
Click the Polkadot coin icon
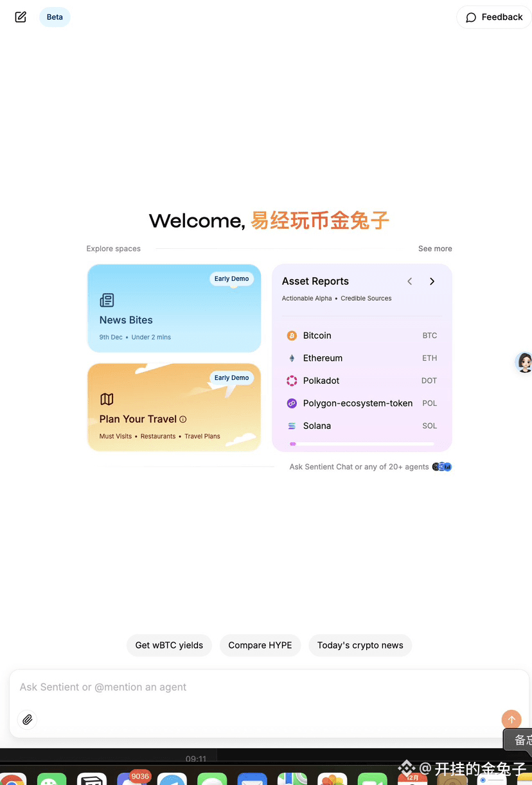click(292, 381)
